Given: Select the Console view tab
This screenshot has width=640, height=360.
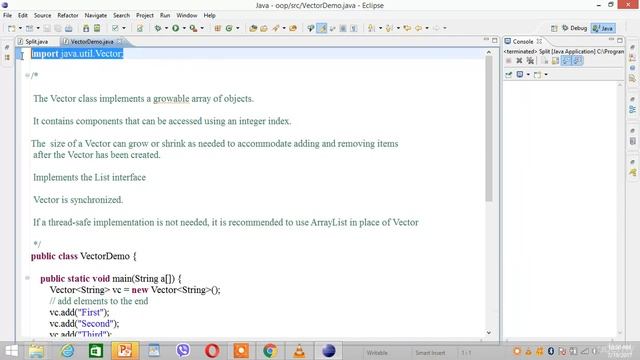Looking at the screenshot, I should click(523, 42).
